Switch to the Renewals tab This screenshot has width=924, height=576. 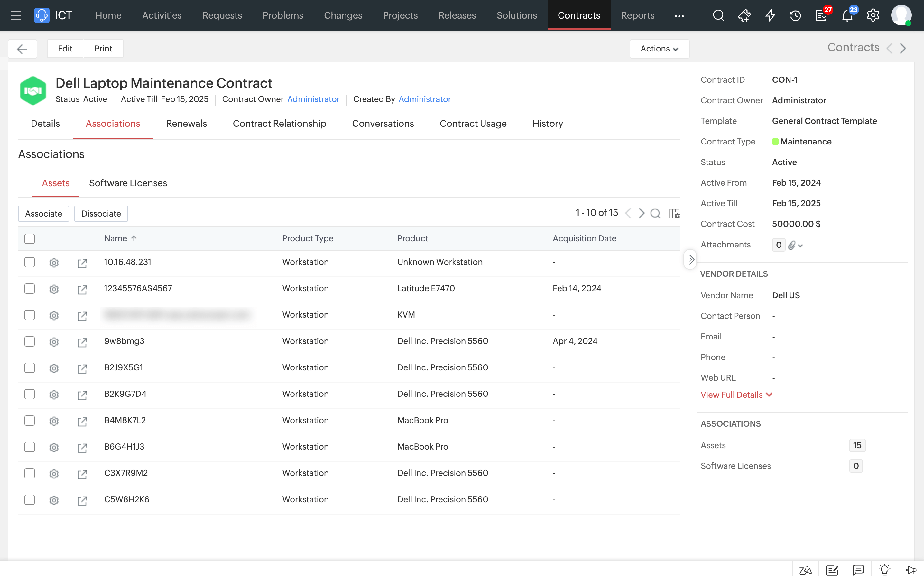pos(186,124)
